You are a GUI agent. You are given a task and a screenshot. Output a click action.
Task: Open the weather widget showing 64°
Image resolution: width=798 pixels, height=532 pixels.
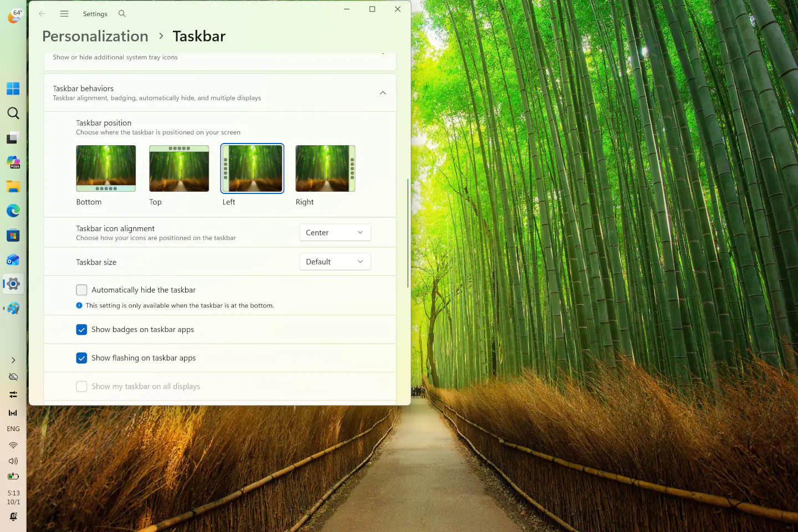[x=13, y=16]
